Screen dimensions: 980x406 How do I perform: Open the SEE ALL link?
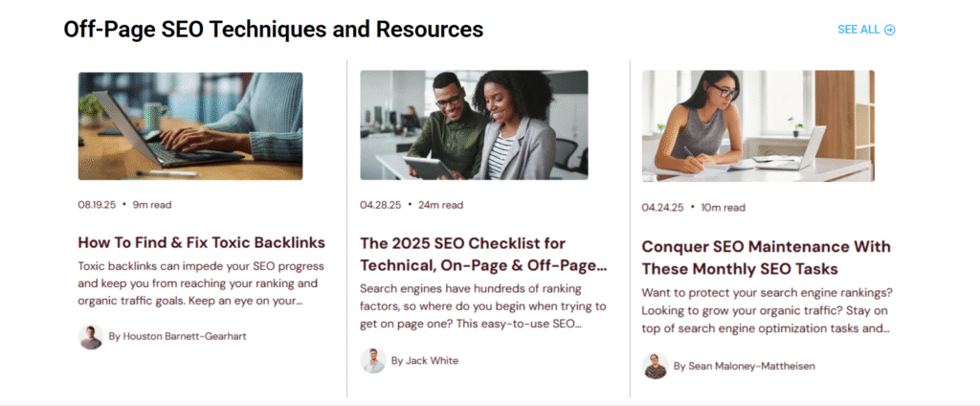[858, 30]
